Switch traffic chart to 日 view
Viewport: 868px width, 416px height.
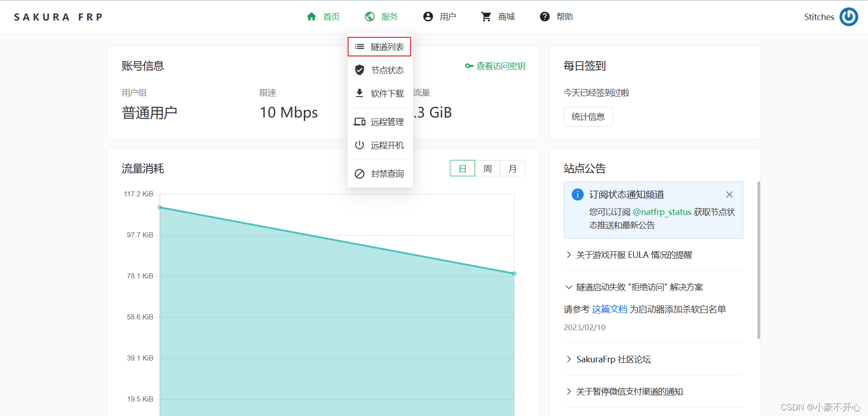pyautogui.click(x=462, y=168)
